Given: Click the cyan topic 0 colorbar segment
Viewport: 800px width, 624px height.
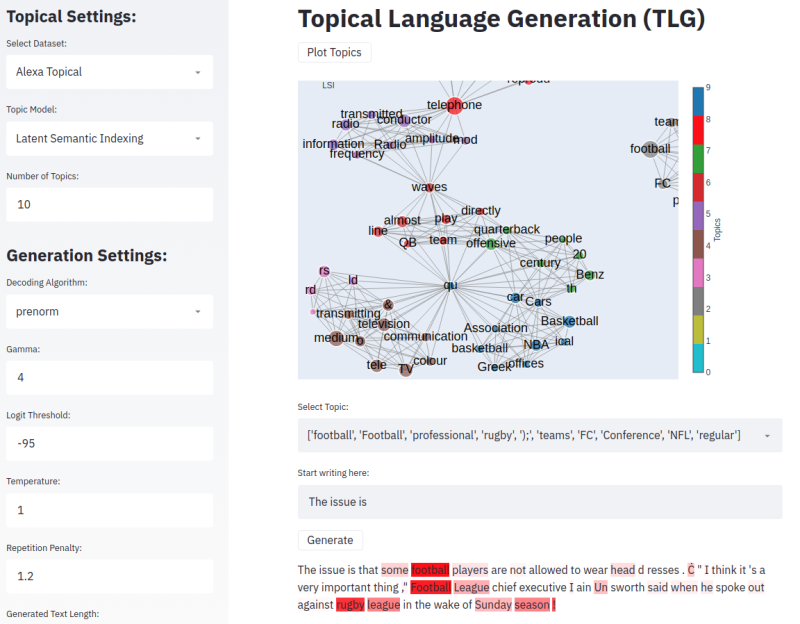Looking at the screenshot, I should click(x=698, y=358).
